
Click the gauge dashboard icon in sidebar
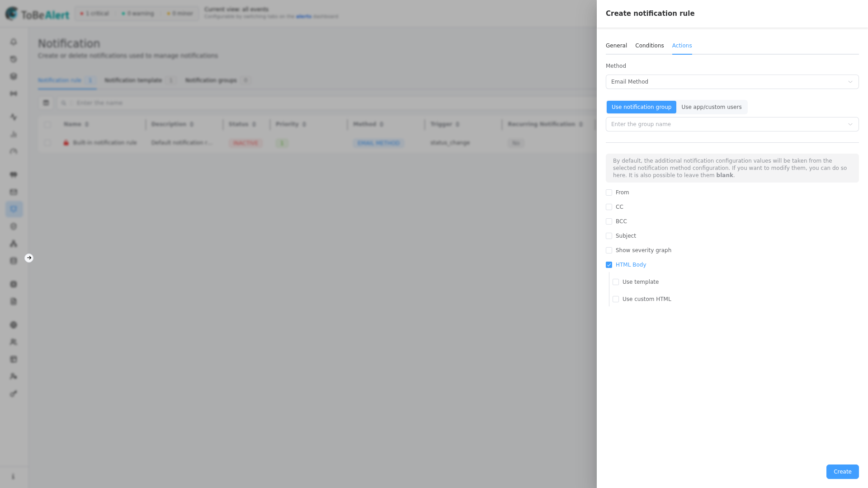pyautogui.click(x=14, y=151)
